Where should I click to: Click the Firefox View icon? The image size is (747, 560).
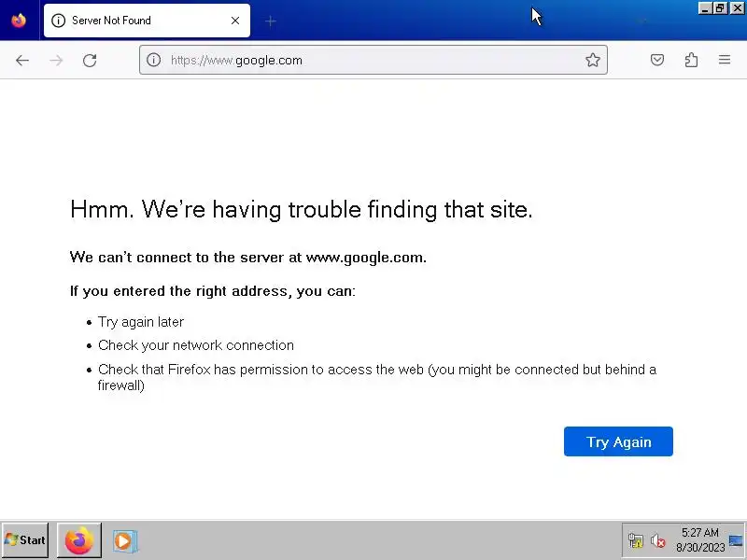pyautogui.click(x=19, y=21)
